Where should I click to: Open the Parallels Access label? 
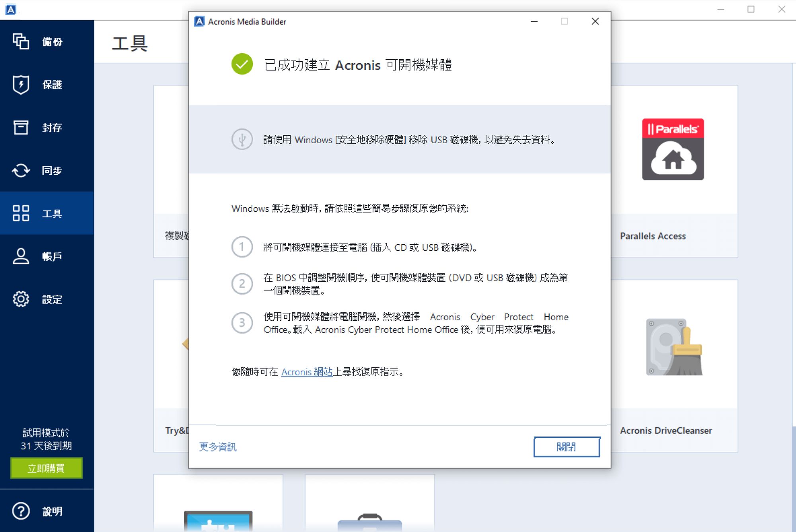coord(653,236)
